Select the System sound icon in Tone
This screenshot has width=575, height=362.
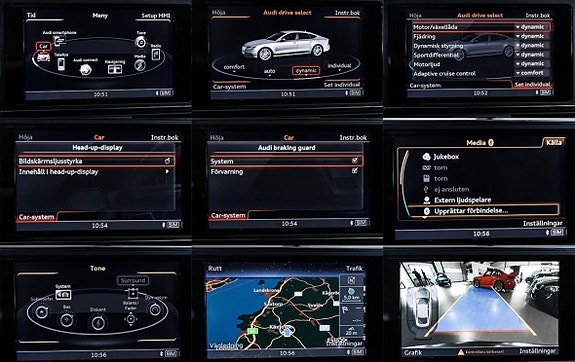63,295
